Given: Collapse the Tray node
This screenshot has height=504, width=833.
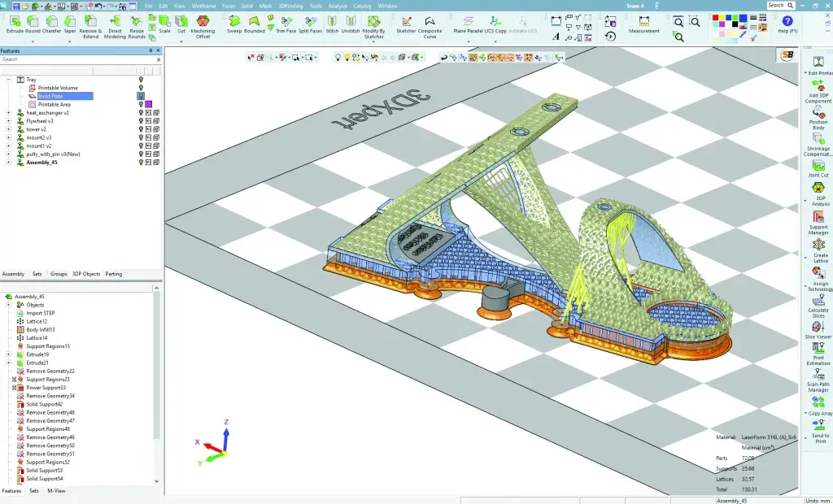Looking at the screenshot, I should click(8, 79).
